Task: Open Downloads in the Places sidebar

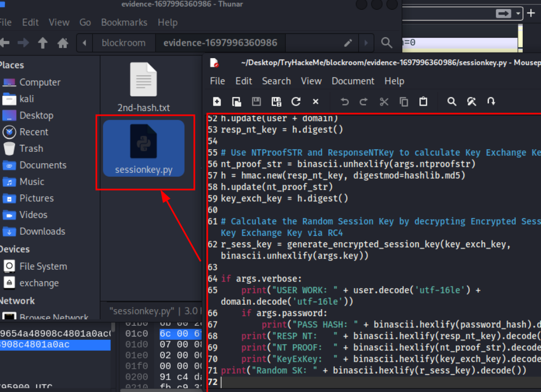Action: coord(42,231)
